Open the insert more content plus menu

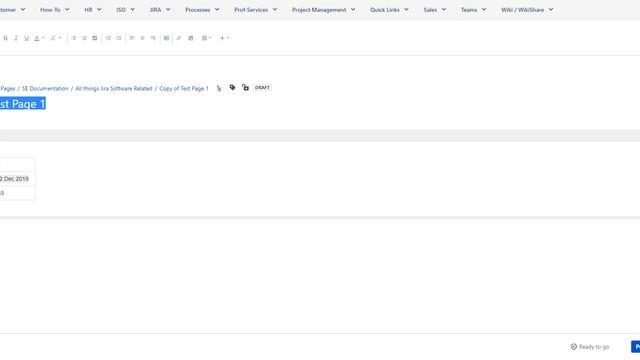click(224, 38)
